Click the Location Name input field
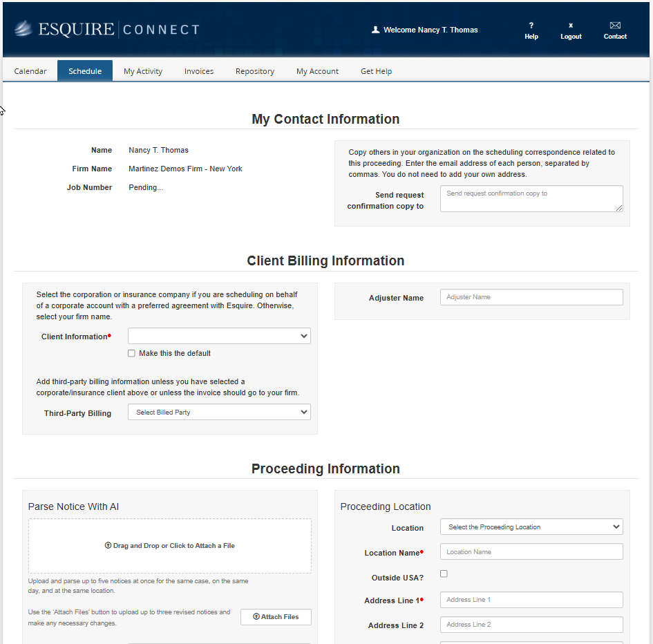 pos(531,552)
